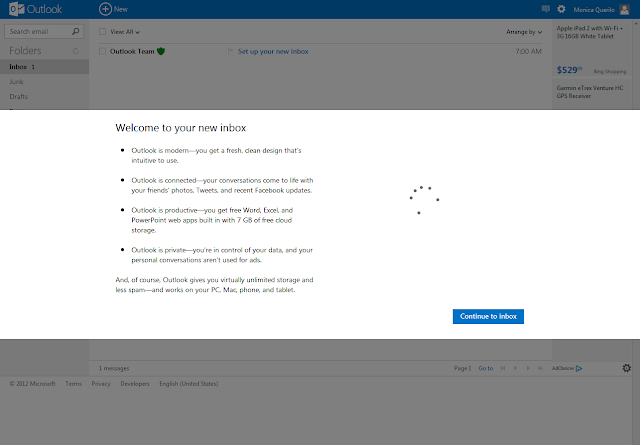The height and width of the screenshot is (445, 640).
Task: Open the Inbox folder
Action: pos(44,67)
